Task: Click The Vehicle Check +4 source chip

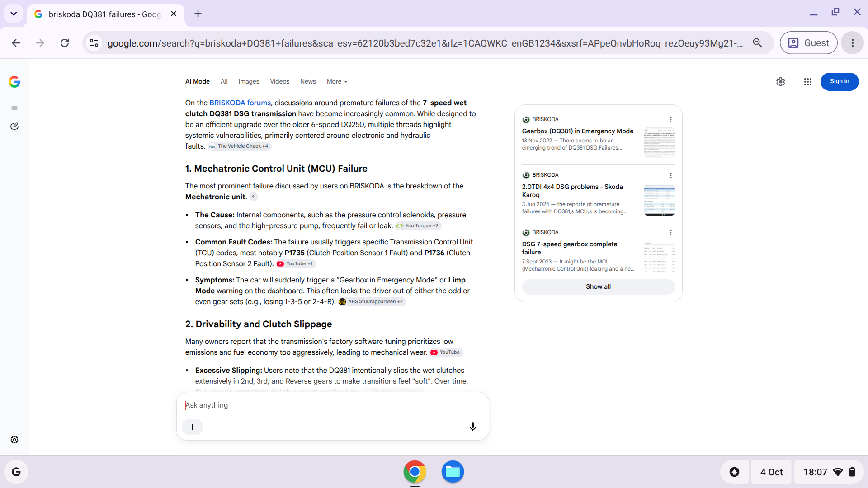Action: [240, 146]
